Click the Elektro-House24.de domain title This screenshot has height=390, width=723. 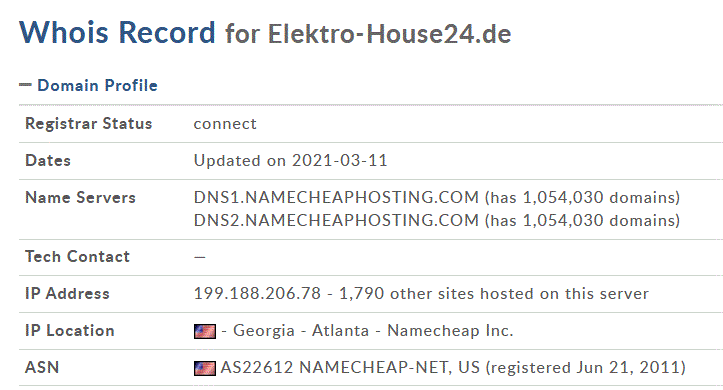point(390,34)
